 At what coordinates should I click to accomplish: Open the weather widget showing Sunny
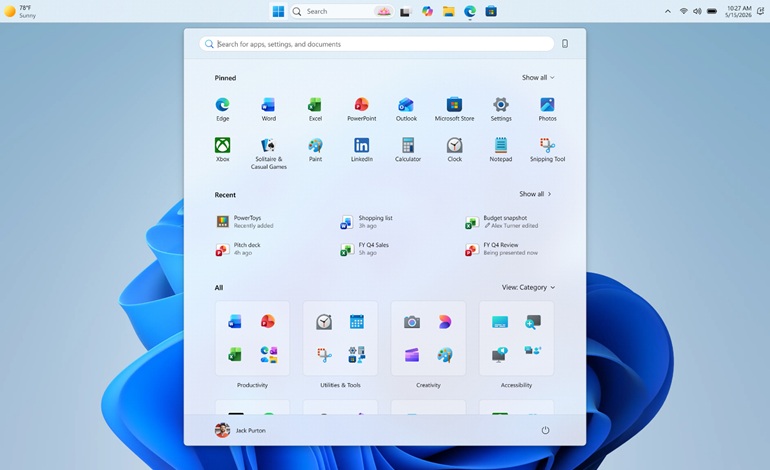[20, 11]
